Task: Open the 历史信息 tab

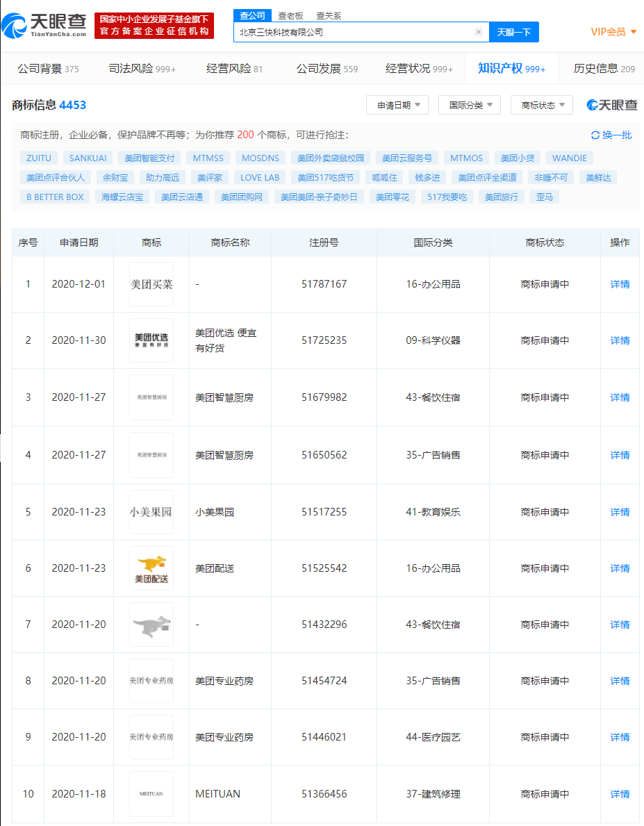Action: pyautogui.click(x=604, y=69)
